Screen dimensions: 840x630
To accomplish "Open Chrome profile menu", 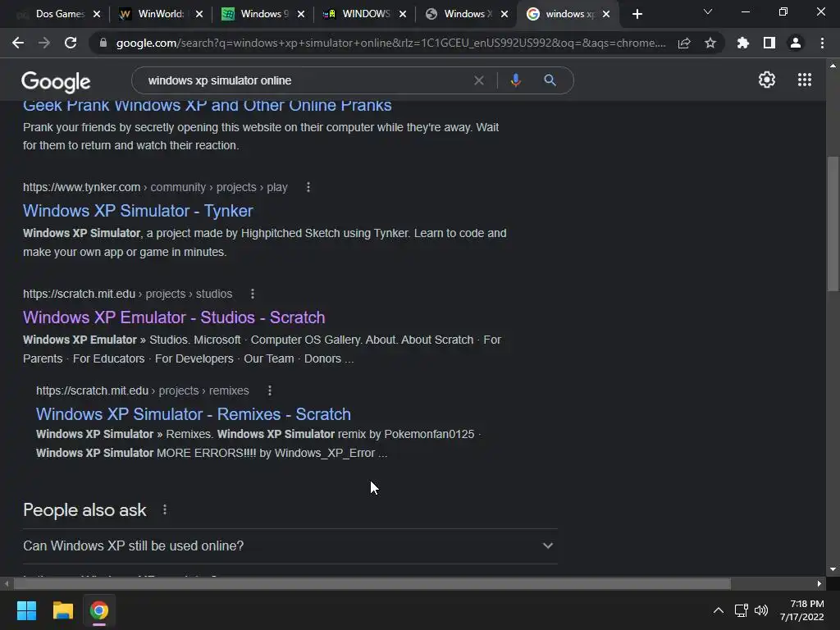I will point(796,43).
